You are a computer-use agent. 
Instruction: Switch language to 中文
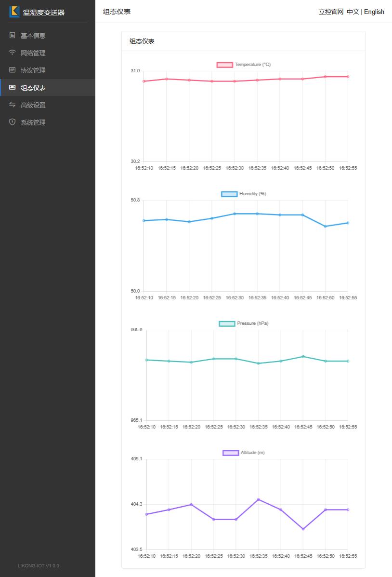(x=353, y=12)
